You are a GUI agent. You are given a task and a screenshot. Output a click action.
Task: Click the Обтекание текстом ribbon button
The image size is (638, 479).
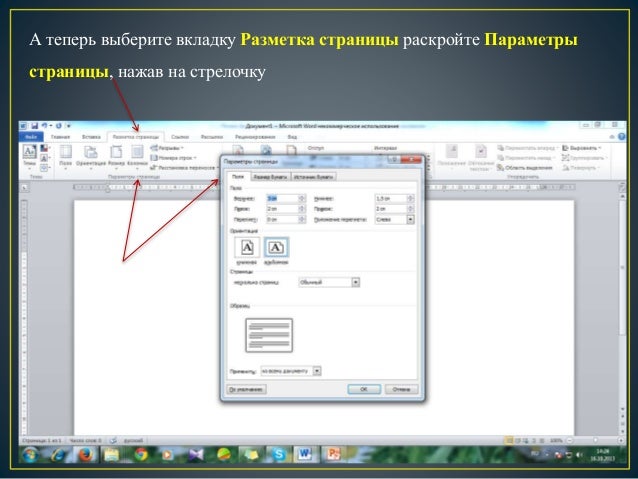481,157
